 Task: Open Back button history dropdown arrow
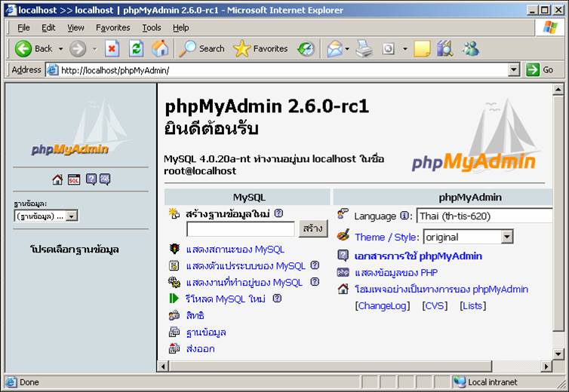pos(60,48)
